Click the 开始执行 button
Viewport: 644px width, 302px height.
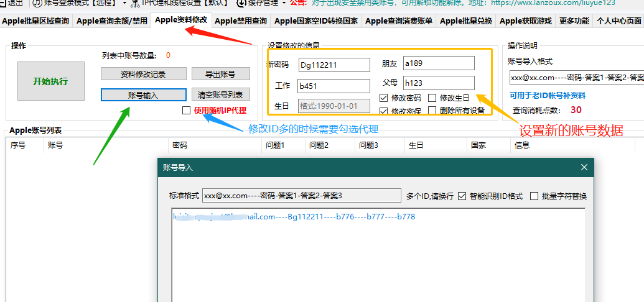(51, 81)
